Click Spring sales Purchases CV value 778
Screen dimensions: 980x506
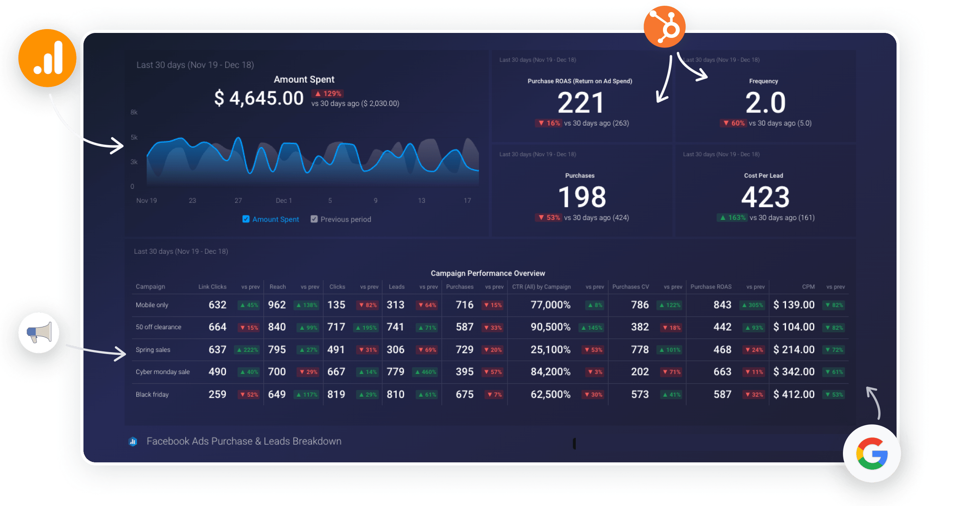pyautogui.click(x=640, y=349)
